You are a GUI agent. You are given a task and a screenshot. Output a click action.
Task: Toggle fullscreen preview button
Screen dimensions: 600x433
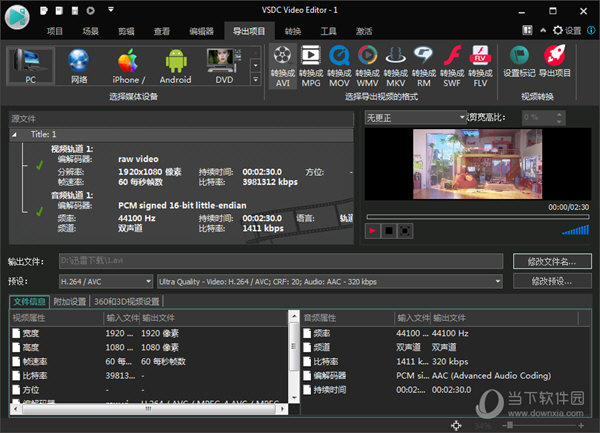[x=405, y=231]
